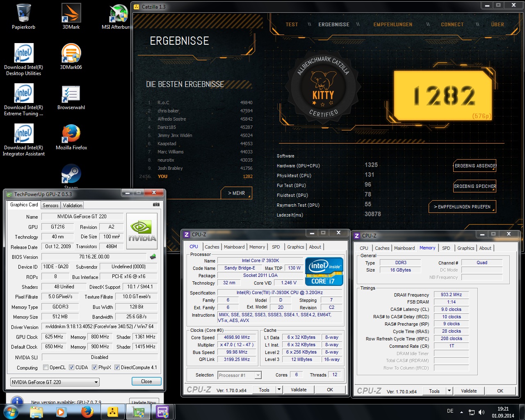This screenshot has width=525, height=420.
Task: Select the TEST tab in Catzilla
Action: 292,25
